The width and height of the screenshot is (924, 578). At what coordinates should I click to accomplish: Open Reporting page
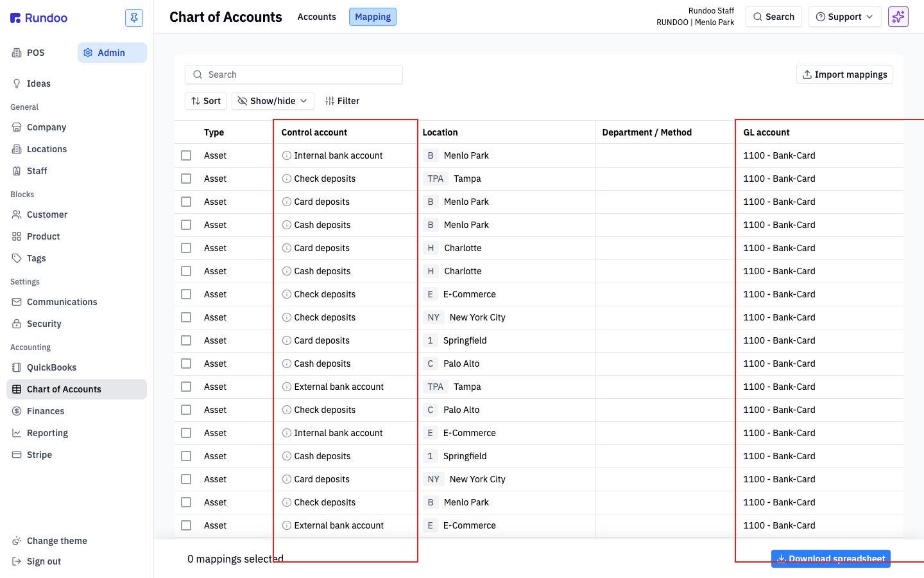tap(76, 433)
